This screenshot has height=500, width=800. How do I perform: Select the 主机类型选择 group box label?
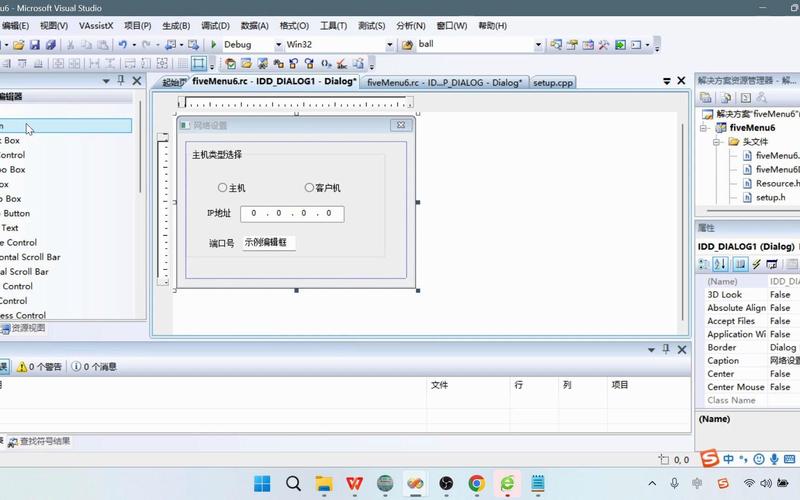point(217,155)
